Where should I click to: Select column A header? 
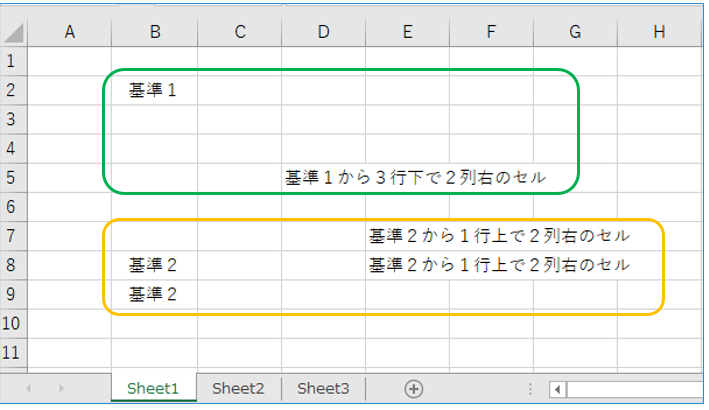coord(70,32)
